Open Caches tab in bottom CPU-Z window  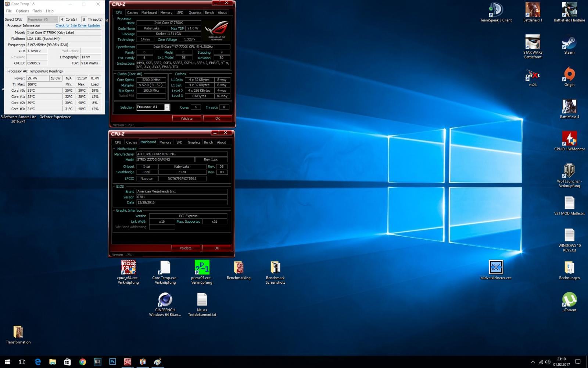click(132, 142)
